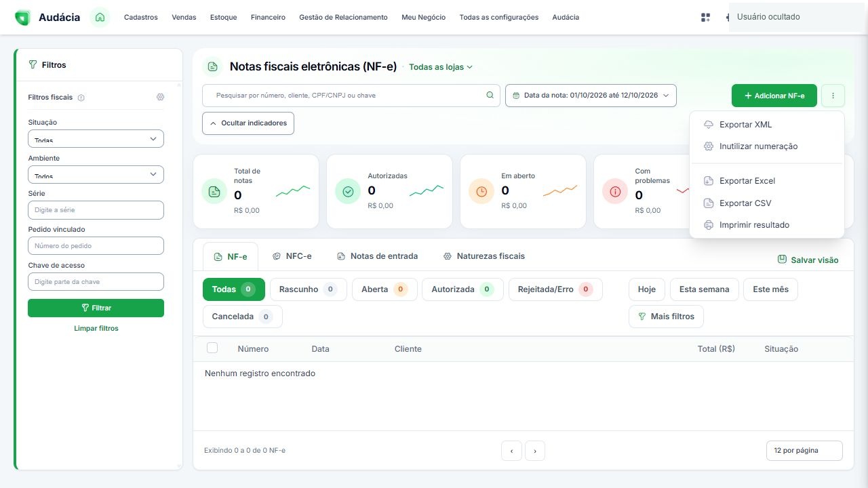Image resolution: width=868 pixels, height=488 pixels.
Task: Expand the Todas as lojas store selector
Action: [441, 67]
